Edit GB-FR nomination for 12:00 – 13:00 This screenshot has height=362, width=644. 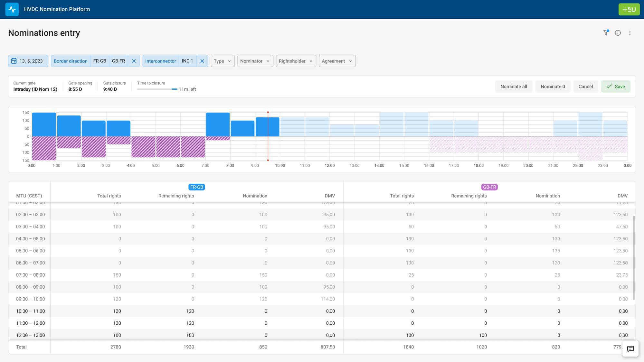[x=558, y=335]
